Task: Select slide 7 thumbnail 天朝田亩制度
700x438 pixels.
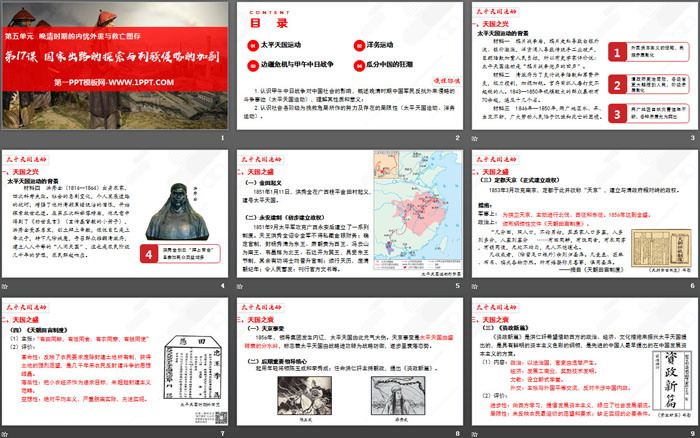Action: pos(115,361)
